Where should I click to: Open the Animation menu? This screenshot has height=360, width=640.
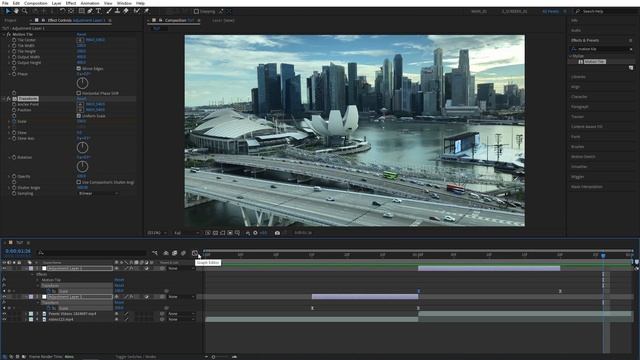click(90, 3)
